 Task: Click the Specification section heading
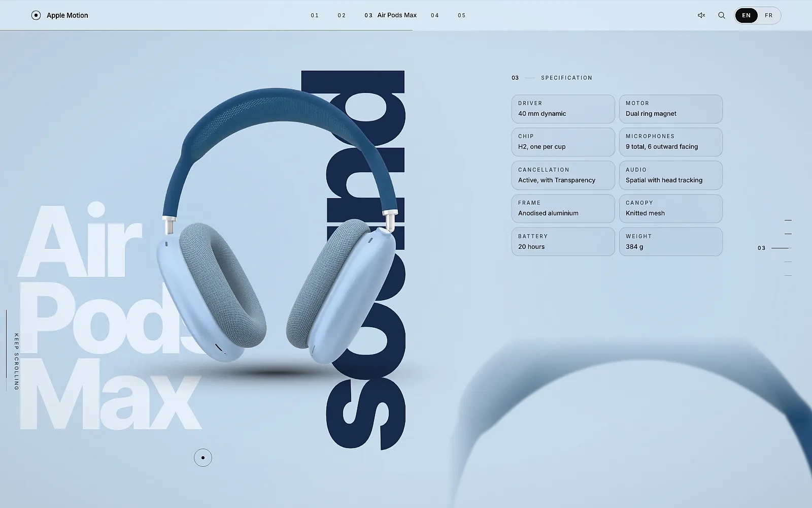(566, 78)
